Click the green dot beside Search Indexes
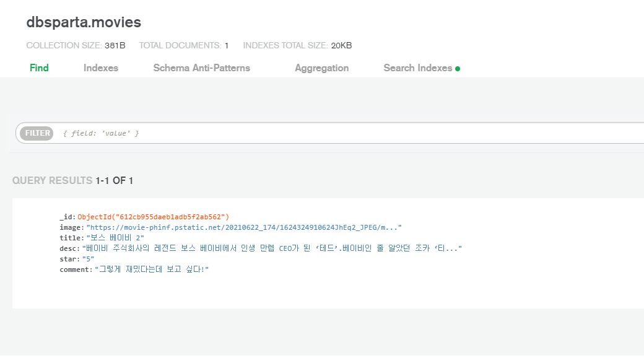644x363 pixels. coord(458,69)
